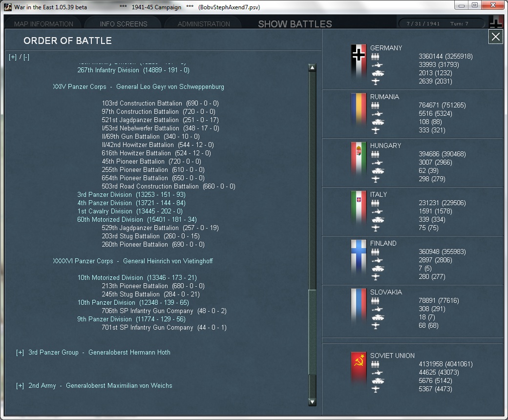508x420 pixels.
Task: Click the German cross side indicator icon
Action: click(496, 22)
